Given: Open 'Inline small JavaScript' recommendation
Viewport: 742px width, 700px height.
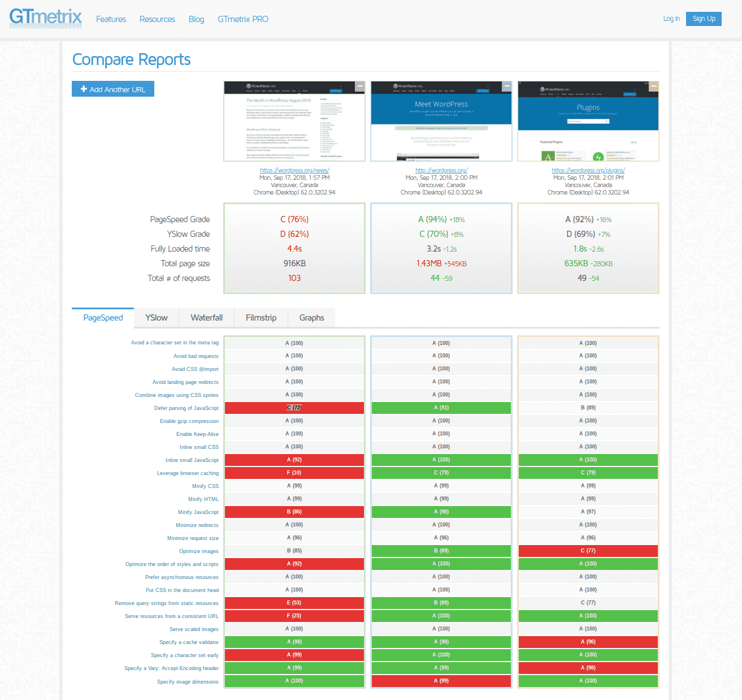Looking at the screenshot, I should coord(192,460).
